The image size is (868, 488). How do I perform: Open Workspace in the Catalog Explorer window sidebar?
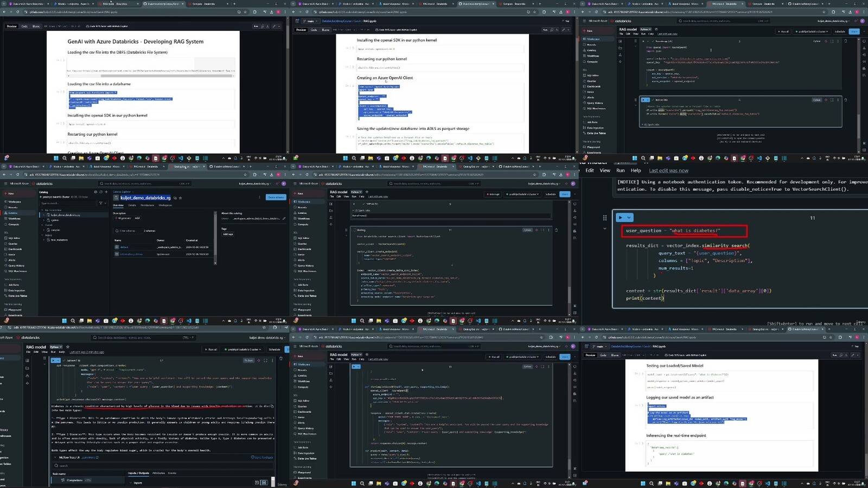click(14, 201)
